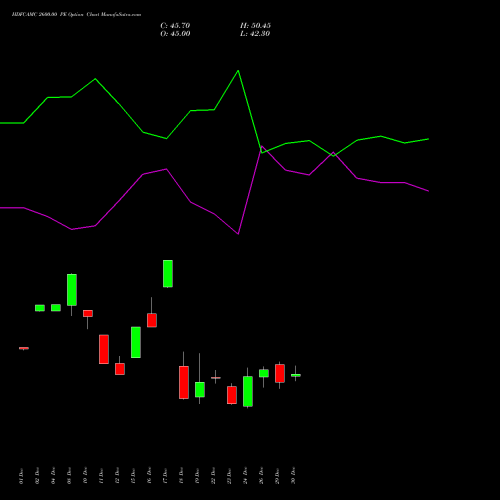Screen dimensions: 500x500
Task: Click the 30 Dec date label
Action: (x=293, y=476)
